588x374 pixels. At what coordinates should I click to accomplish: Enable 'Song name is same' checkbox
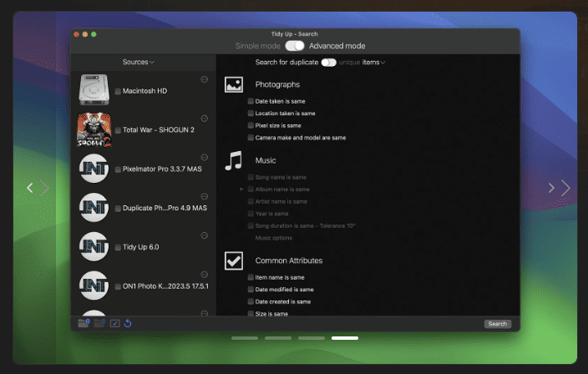click(251, 177)
